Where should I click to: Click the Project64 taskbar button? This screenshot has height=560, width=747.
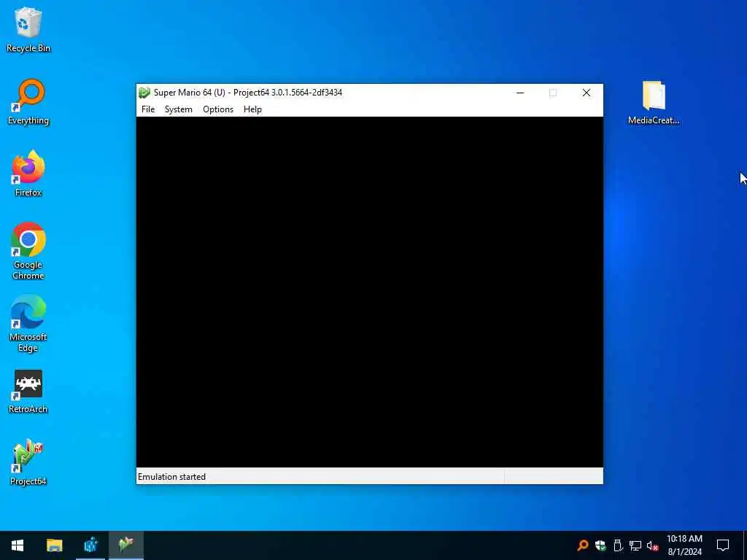point(126,545)
